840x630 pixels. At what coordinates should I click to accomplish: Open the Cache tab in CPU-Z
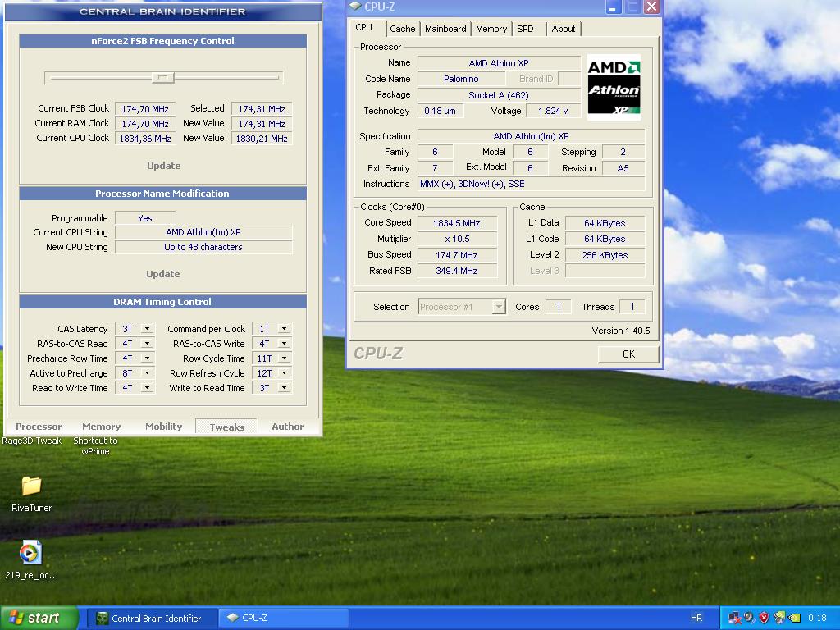pos(402,29)
